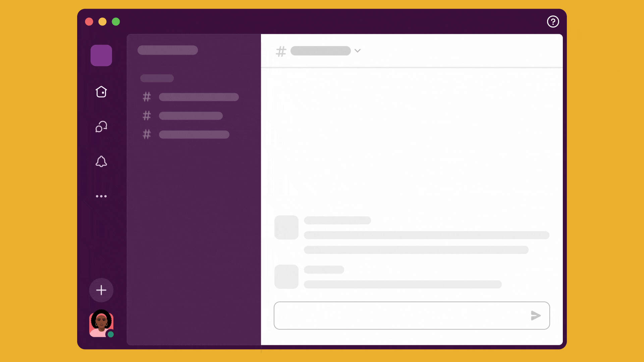
Task: Click the user avatar profile icon
Action: click(x=101, y=323)
